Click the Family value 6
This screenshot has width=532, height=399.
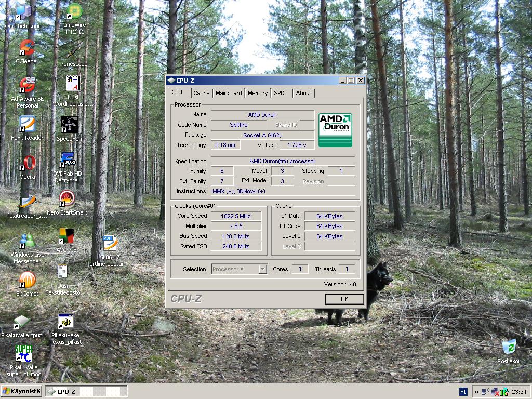click(222, 171)
